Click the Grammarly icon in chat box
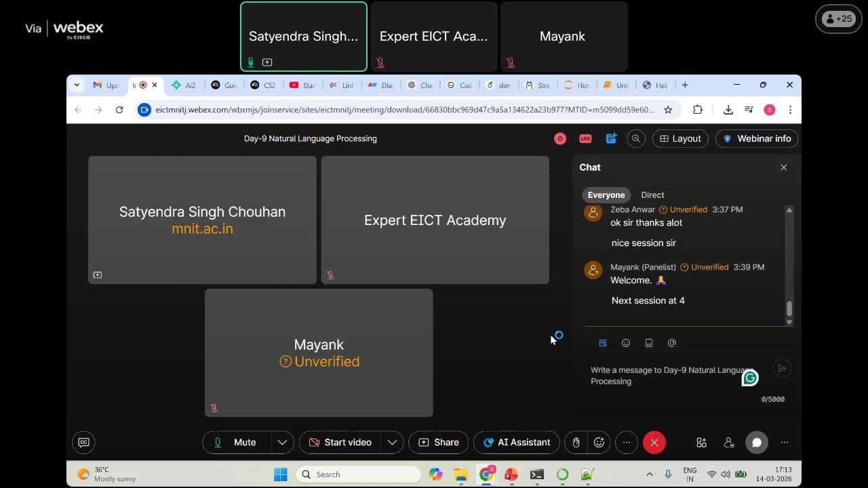 coord(750,378)
